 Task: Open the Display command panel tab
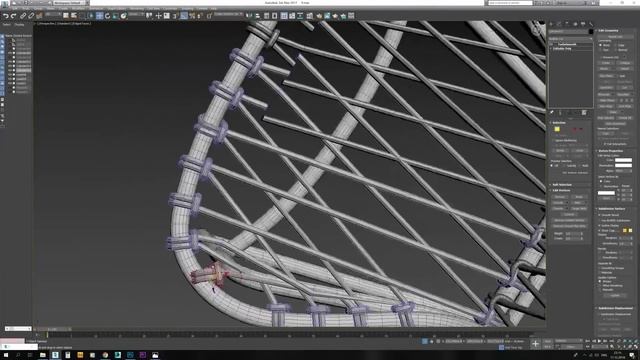[x=583, y=24]
